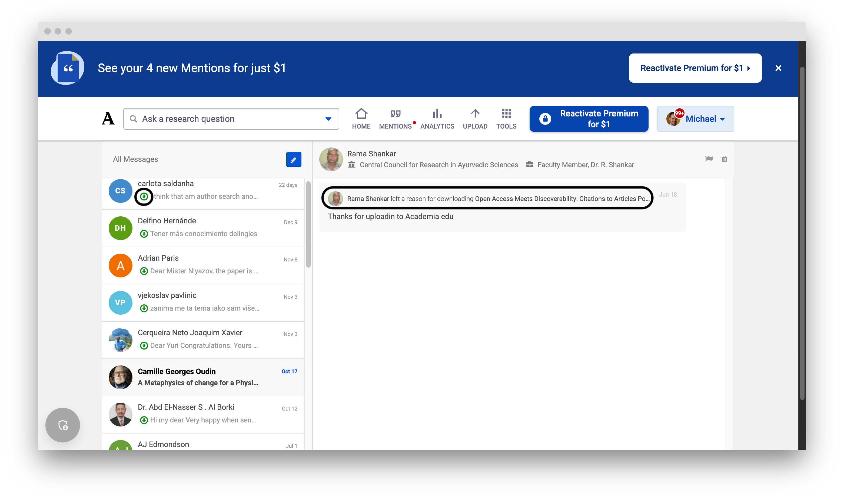844x504 pixels.
Task: Open the Open Access Meets Discoverability paper link
Action: (x=562, y=199)
